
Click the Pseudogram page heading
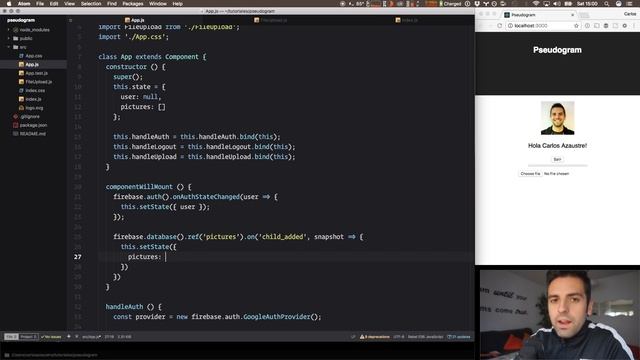557,50
